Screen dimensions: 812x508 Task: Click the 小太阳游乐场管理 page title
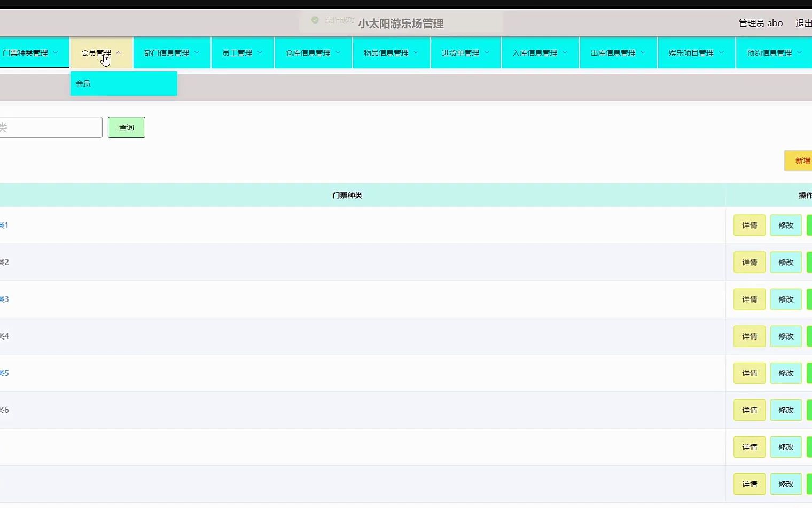click(x=401, y=24)
